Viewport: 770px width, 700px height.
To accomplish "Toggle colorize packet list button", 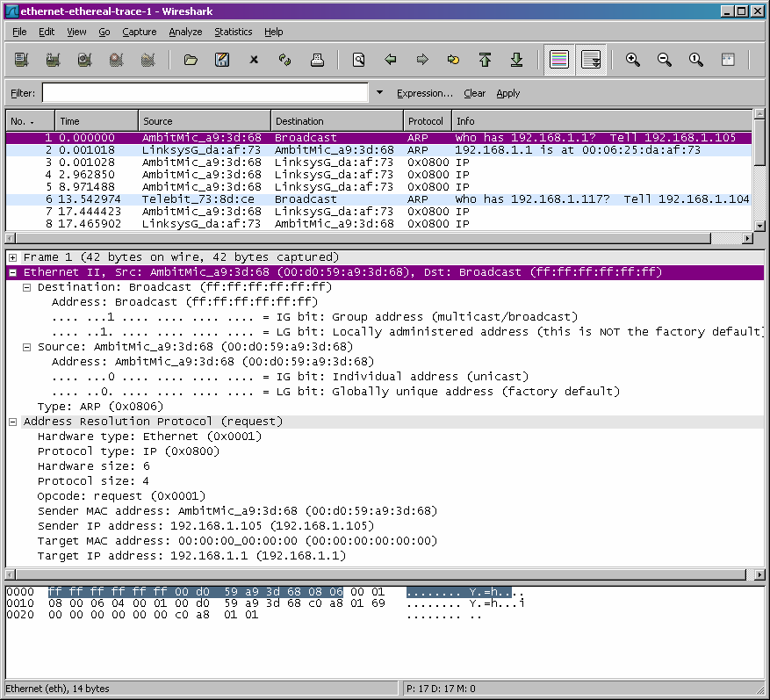I will [559, 60].
